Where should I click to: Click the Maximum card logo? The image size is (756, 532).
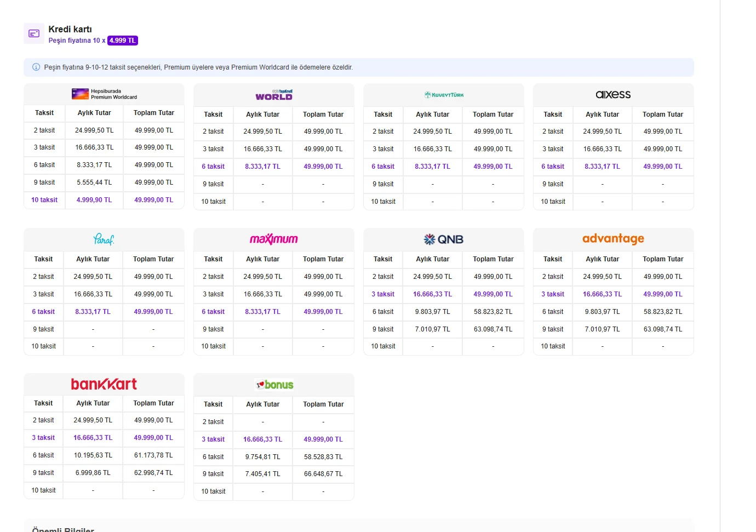pos(274,239)
